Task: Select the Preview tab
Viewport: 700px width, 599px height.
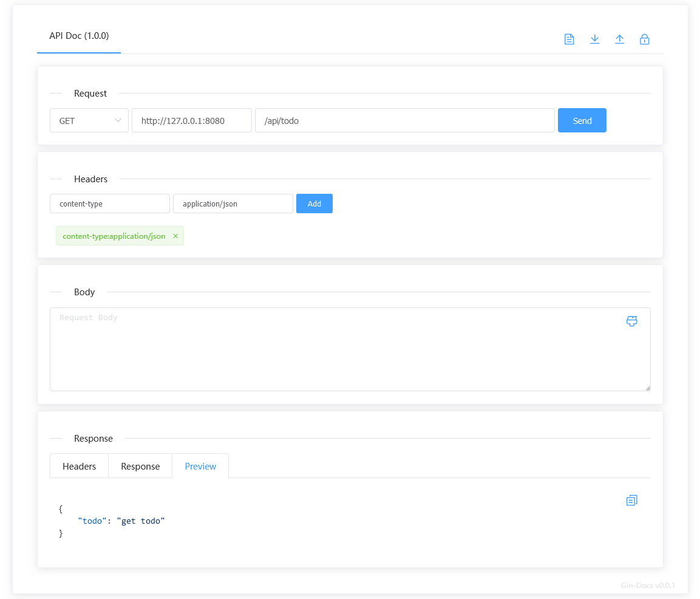Action: coord(200,467)
